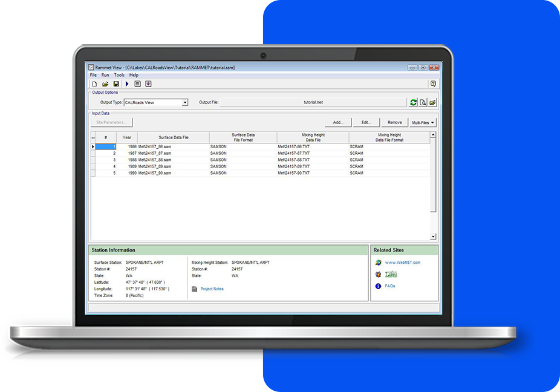Screen dimensions: 560x392
Task: Click the toolbar icon right of list icon
Action: coord(148,84)
